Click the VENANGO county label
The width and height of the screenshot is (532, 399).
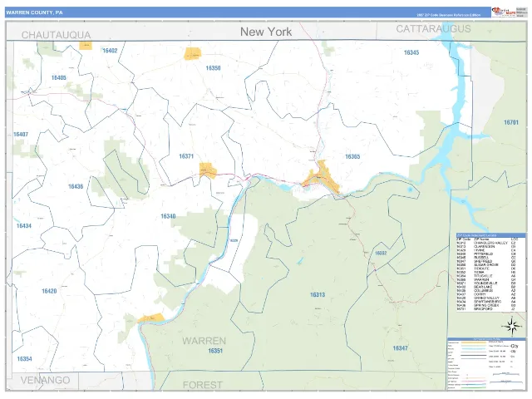(45, 380)
